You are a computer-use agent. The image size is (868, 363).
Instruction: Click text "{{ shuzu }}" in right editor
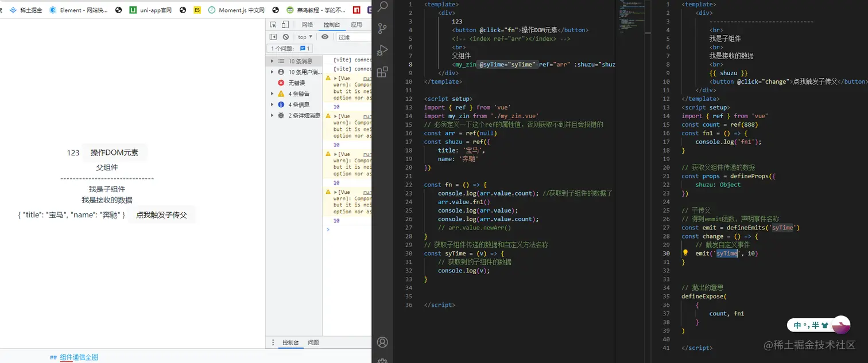(728, 73)
